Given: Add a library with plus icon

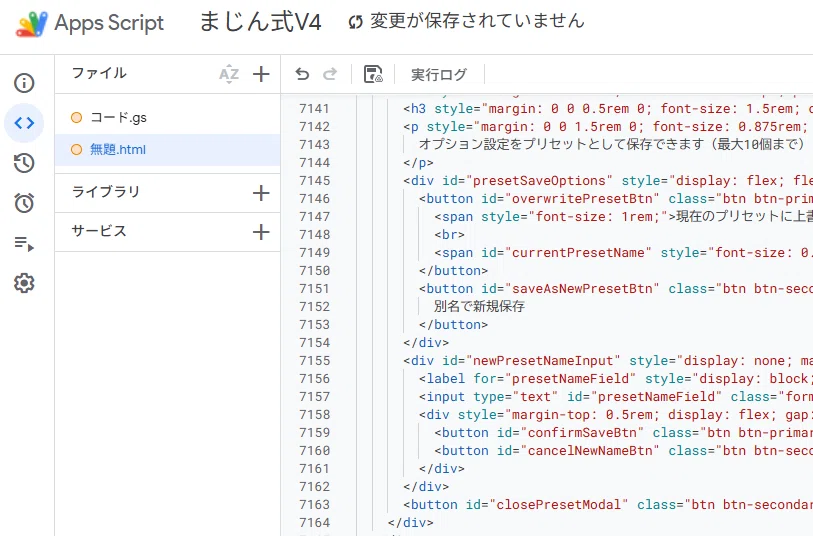Looking at the screenshot, I should click(261, 193).
